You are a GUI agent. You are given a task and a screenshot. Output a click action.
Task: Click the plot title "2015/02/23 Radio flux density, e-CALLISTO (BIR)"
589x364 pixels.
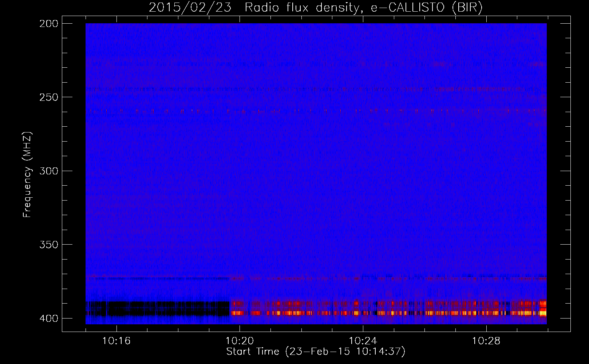[316, 8]
